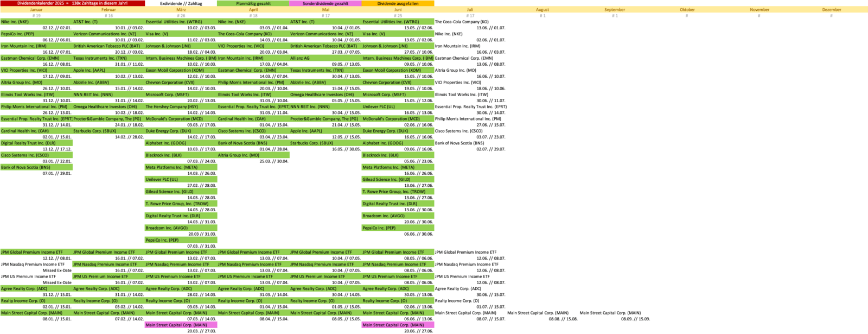Select the '# 18' count under April
The height and width of the screenshot is (334, 868).
click(x=253, y=16)
